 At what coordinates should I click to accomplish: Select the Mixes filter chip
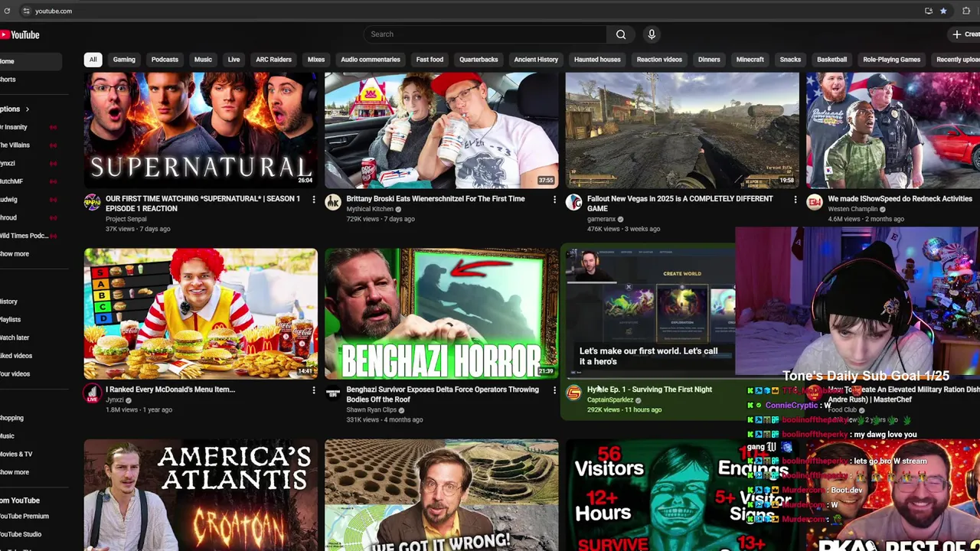pyautogui.click(x=316, y=60)
